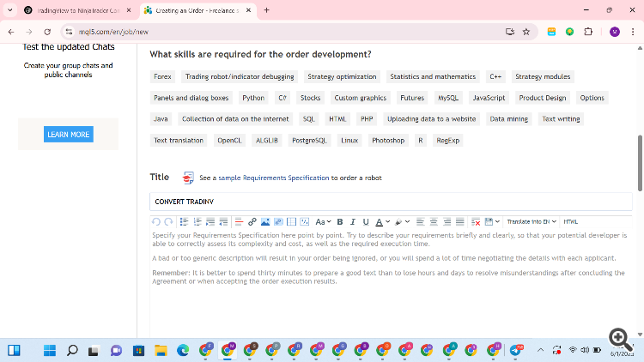Insert a code block icon
Viewport: 644px width, 362px height.
point(304,221)
